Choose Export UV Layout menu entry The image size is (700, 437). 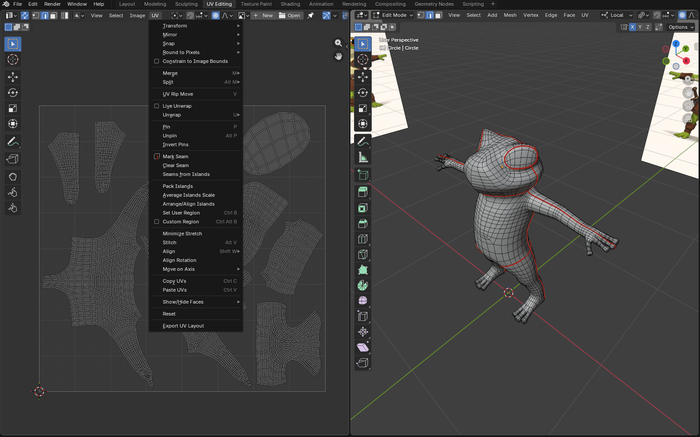pos(183,325)
